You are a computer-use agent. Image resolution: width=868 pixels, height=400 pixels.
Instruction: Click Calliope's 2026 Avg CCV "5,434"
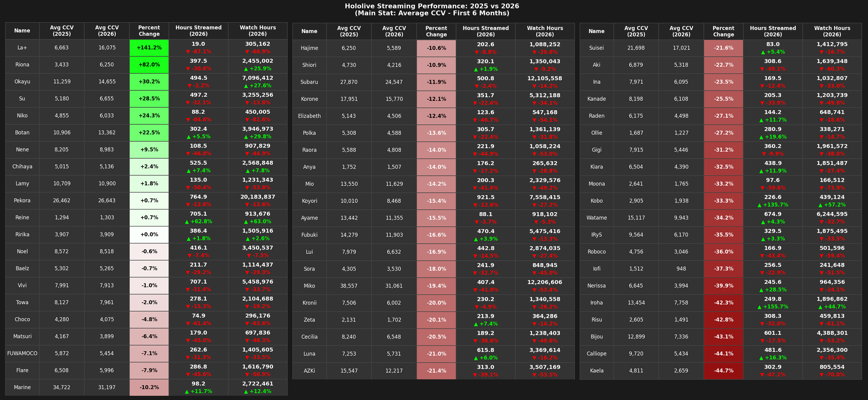point(681,354)
